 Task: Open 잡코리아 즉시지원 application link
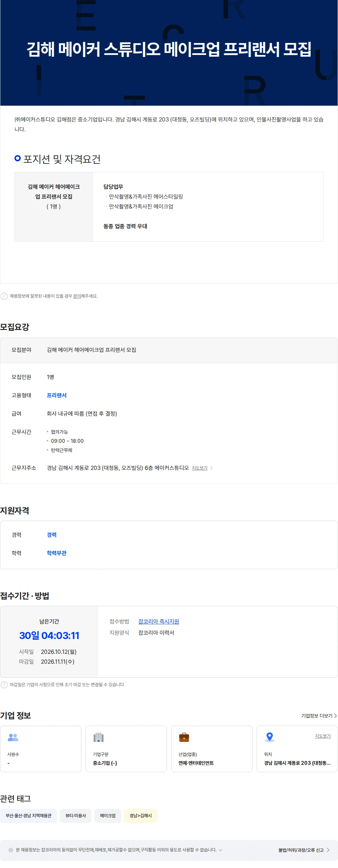(159, 621)
